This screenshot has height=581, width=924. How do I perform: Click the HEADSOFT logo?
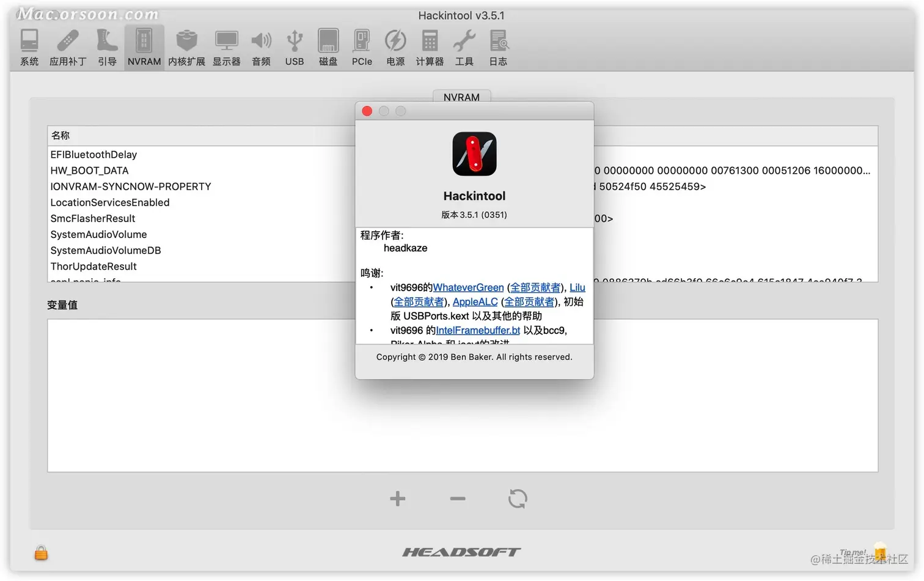(461, 552)
